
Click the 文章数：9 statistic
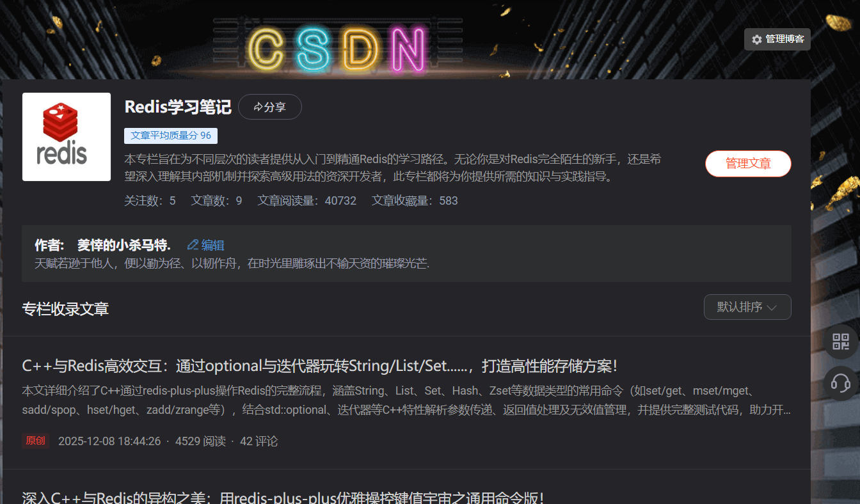tap(216, 201)
